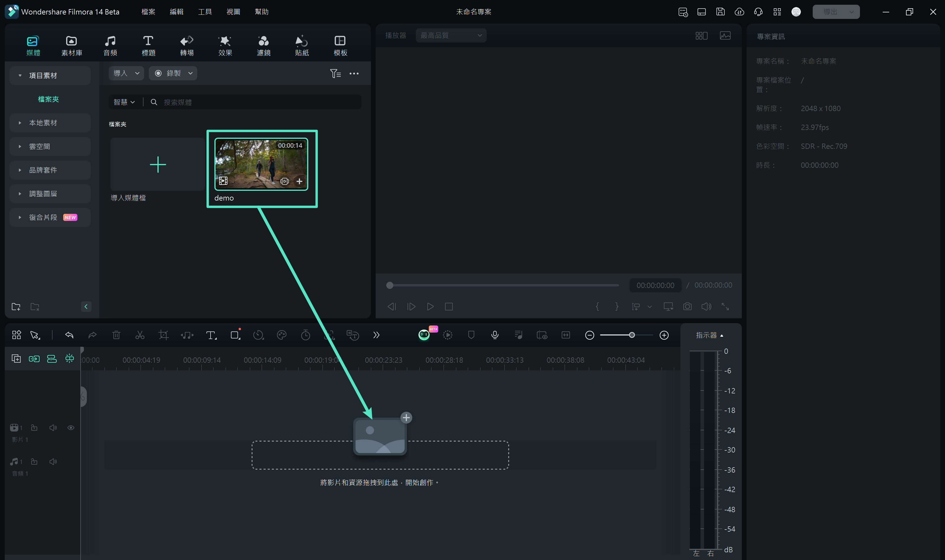This screenshot has width=945, height=560.
Task: Collapse the 項目素材 tree section
Action: [x=20, y=76]
